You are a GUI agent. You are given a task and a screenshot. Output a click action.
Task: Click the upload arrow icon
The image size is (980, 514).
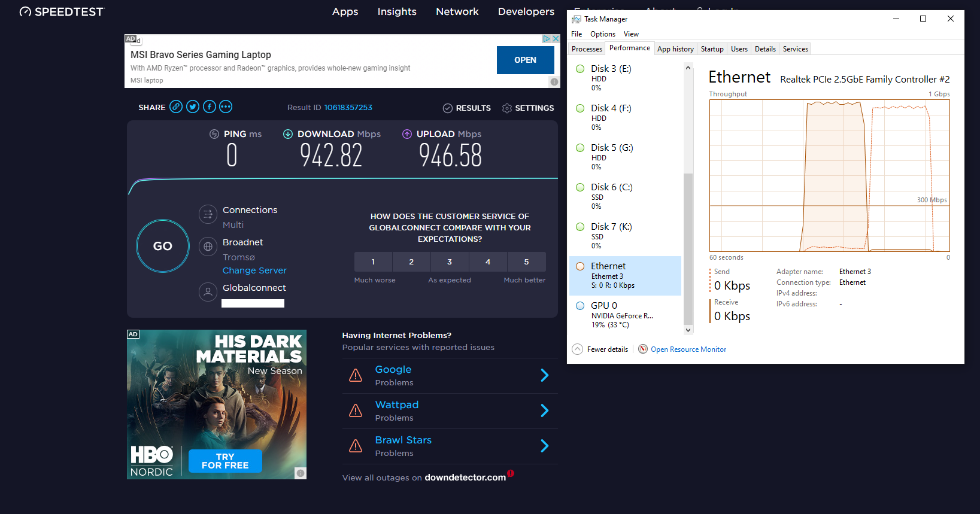407,134
